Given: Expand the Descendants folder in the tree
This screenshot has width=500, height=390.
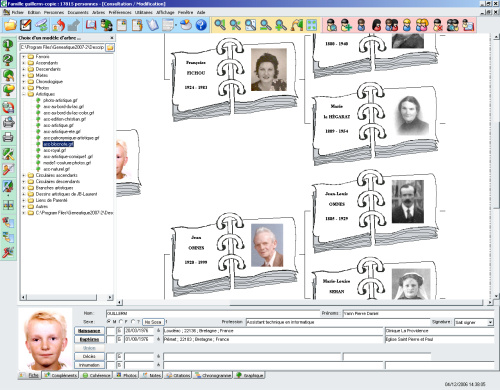Looking at the screenshot, I should [x=24, y=69].
